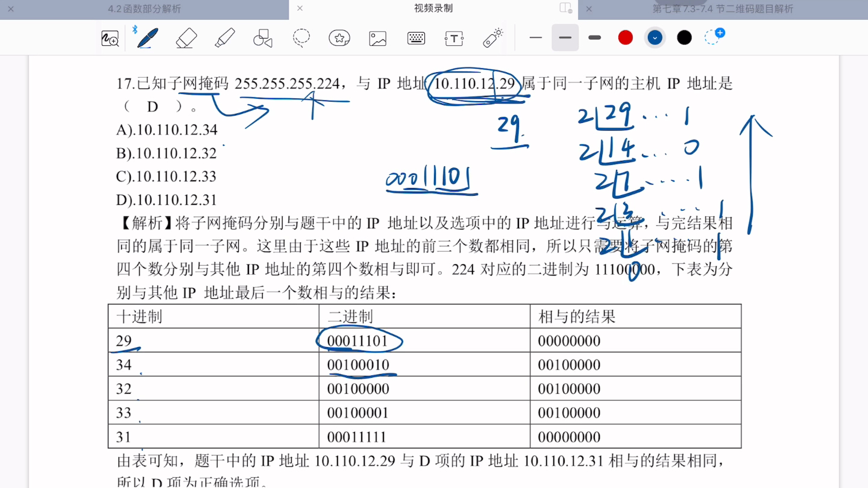
Task: Tap the subnet mask 255.255.255.224 text
Action: (x=287, y=84)
